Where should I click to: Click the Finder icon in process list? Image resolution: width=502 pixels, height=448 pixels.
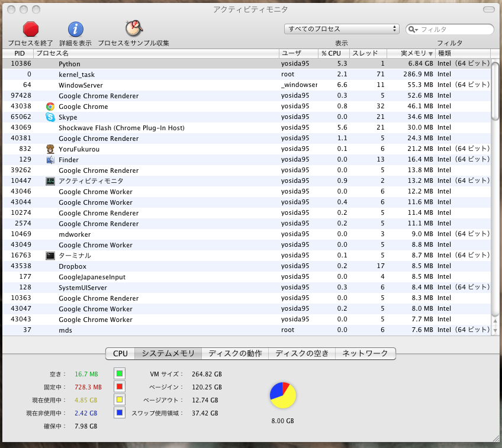[x=50, y=160]
